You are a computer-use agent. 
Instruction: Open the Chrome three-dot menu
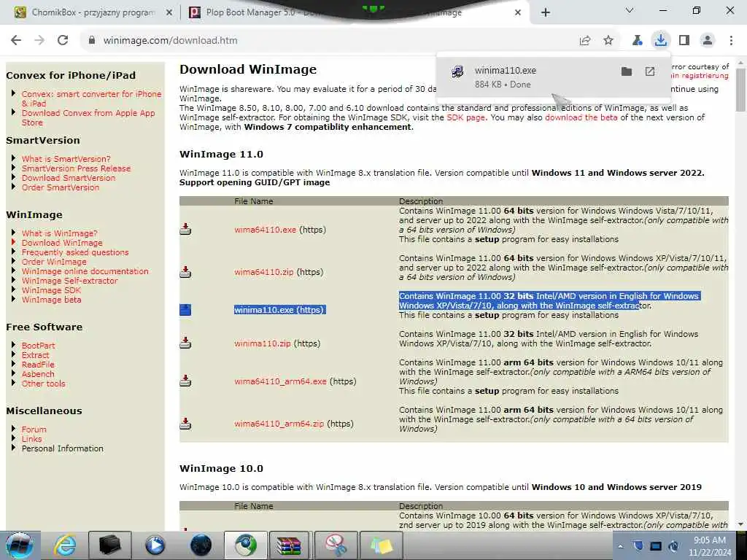731,41
